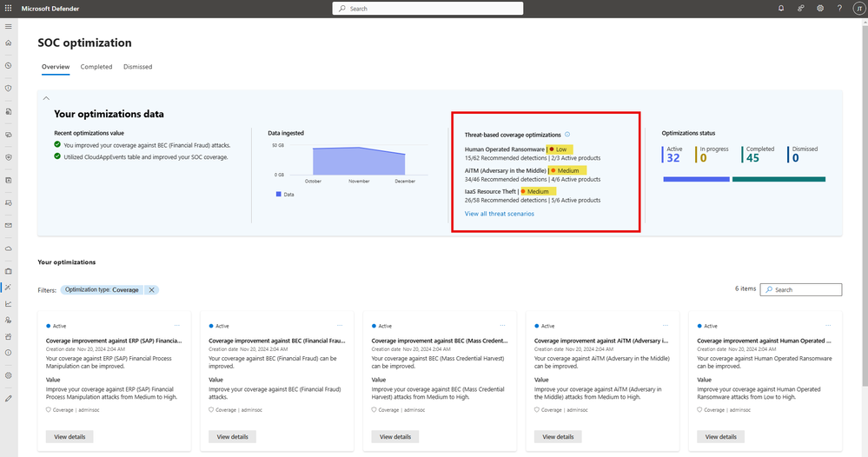This screenshot has height=457, width=868.
Task: Open the line chart reports icon
Action: click(x=9, y=304)
